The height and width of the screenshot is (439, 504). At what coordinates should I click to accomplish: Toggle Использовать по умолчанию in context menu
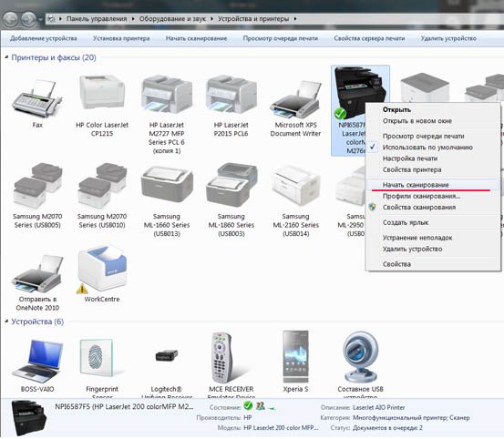tap(427, 148)
